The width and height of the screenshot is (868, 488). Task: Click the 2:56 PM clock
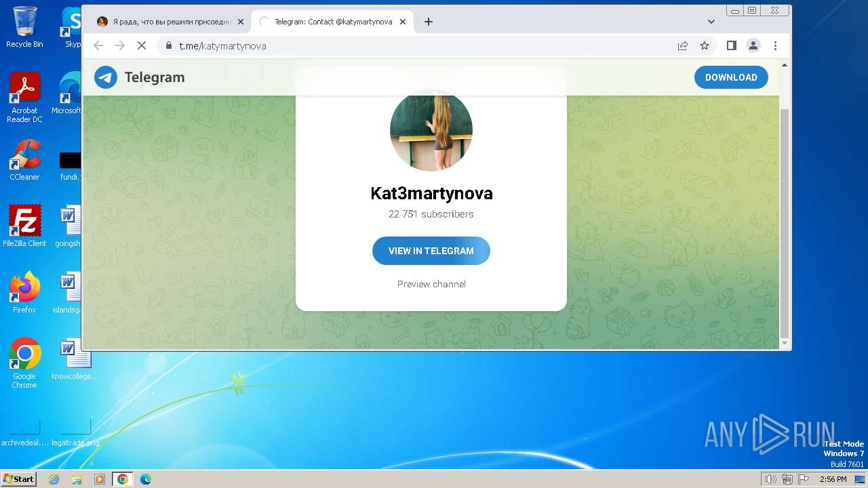pyautogui.click(x=833, y=479)
